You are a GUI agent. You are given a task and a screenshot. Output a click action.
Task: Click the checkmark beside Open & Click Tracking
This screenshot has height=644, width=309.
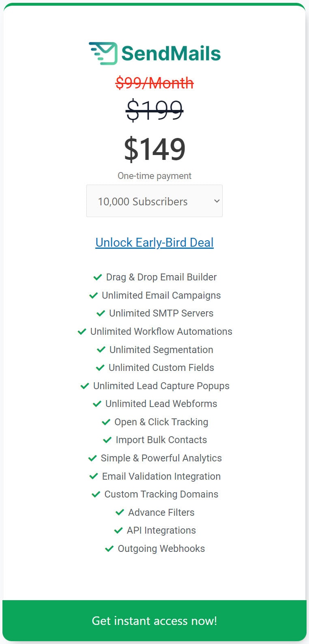tap(106, 422)
